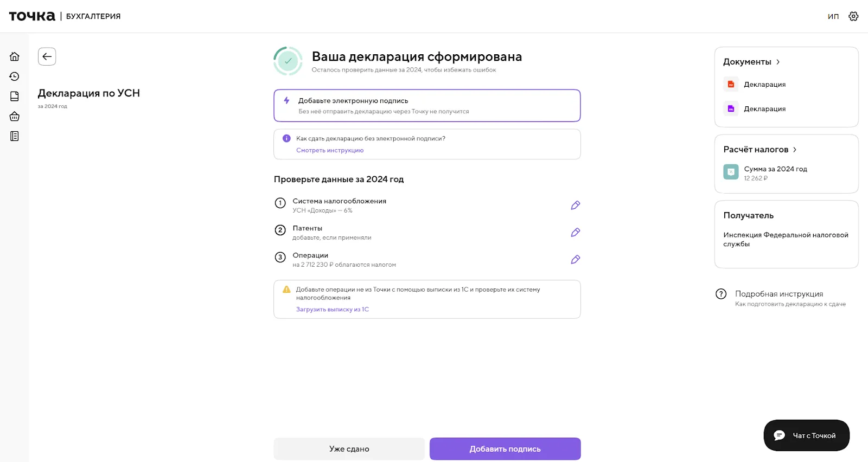The height and width of the screenshot is (462, 868).
Task: Open the Чат с Точкой chat widget
Action: pyautogui.click(x=806, y=435)
